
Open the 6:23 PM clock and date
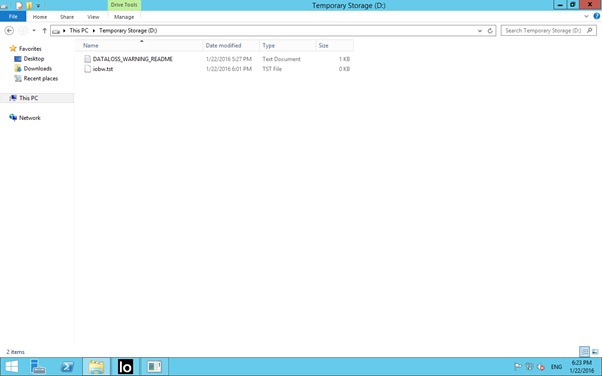(582, 367)
